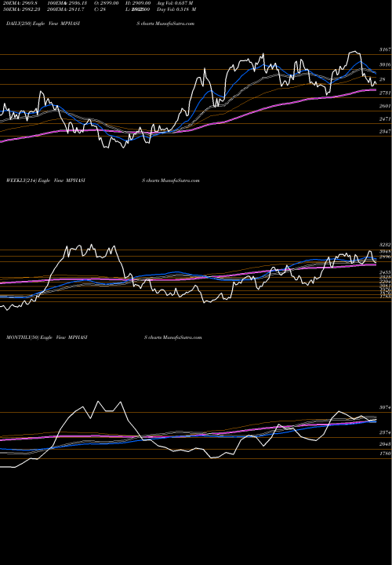Click the 200EMA: 2811.7 value
Screen dimensions: 392x565
65,9
